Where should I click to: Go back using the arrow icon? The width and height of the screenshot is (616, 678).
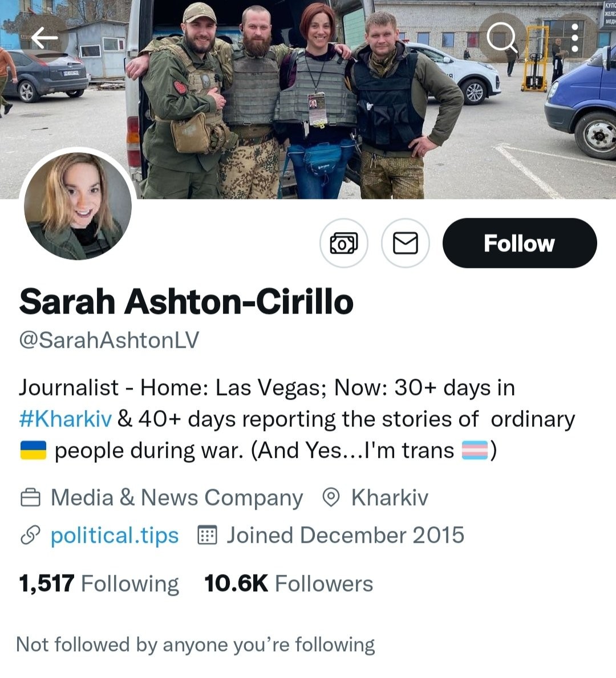pyautogui.click(x=44, y=38)
